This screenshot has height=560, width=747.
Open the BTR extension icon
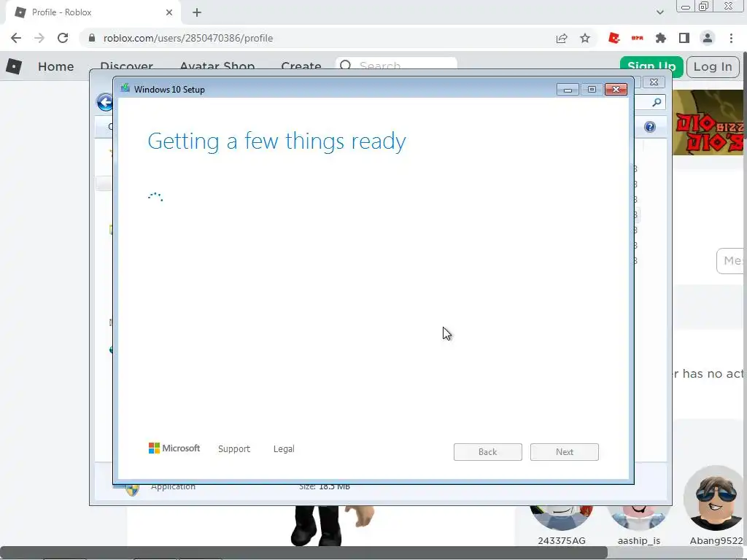638,38
